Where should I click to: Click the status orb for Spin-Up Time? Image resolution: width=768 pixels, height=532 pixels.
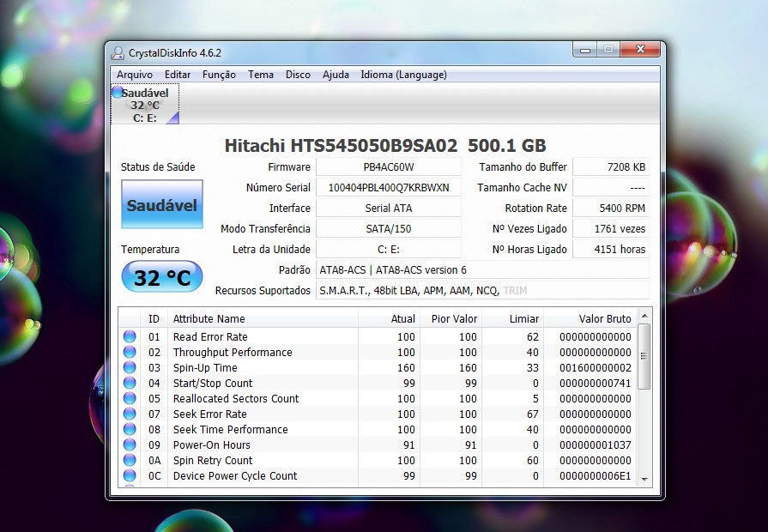(x=130, y=367)
